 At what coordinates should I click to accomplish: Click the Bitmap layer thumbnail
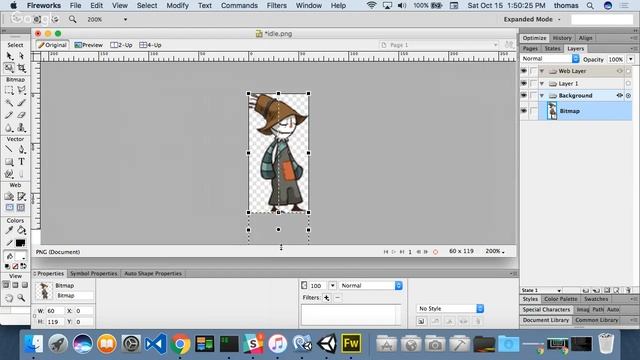tap(552, 111)
